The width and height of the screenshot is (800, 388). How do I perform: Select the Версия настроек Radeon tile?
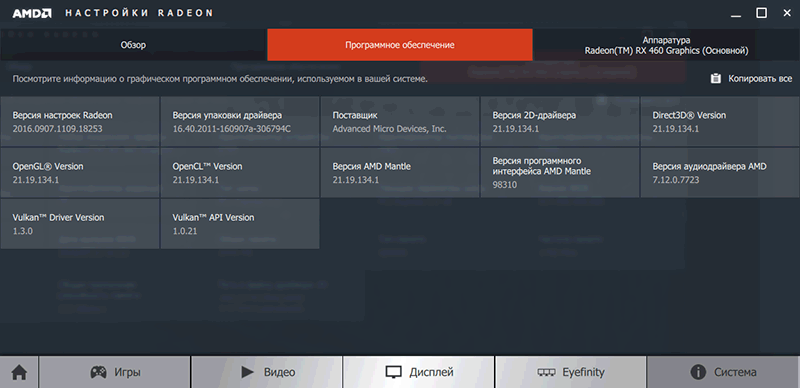click(x=80, y=122)
